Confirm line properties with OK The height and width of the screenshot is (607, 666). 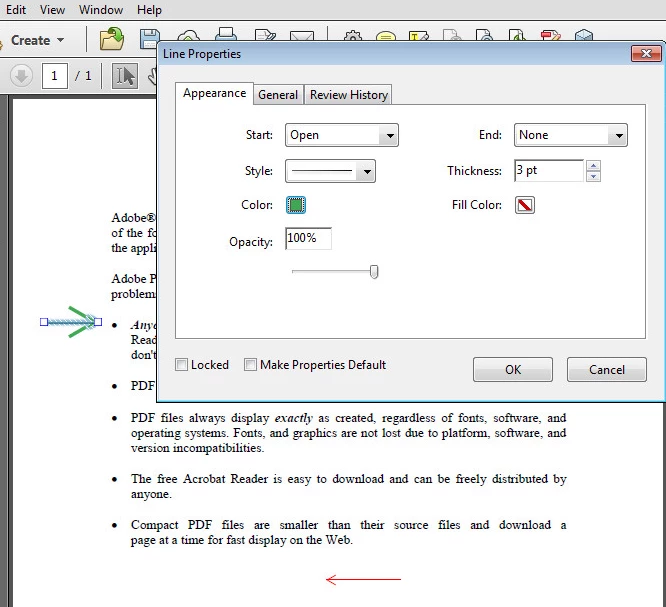tap(513, 370)
